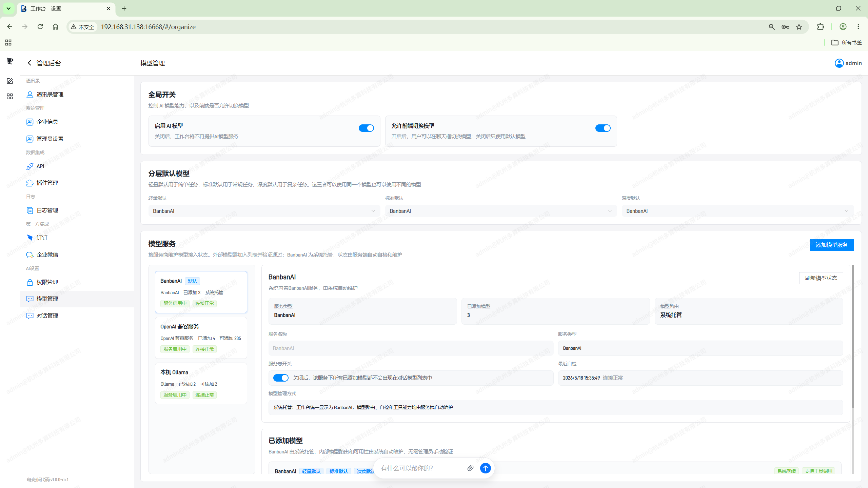
Task: Open 通讯录管理 in the sidebar
Action: click(x=77, y=95)
